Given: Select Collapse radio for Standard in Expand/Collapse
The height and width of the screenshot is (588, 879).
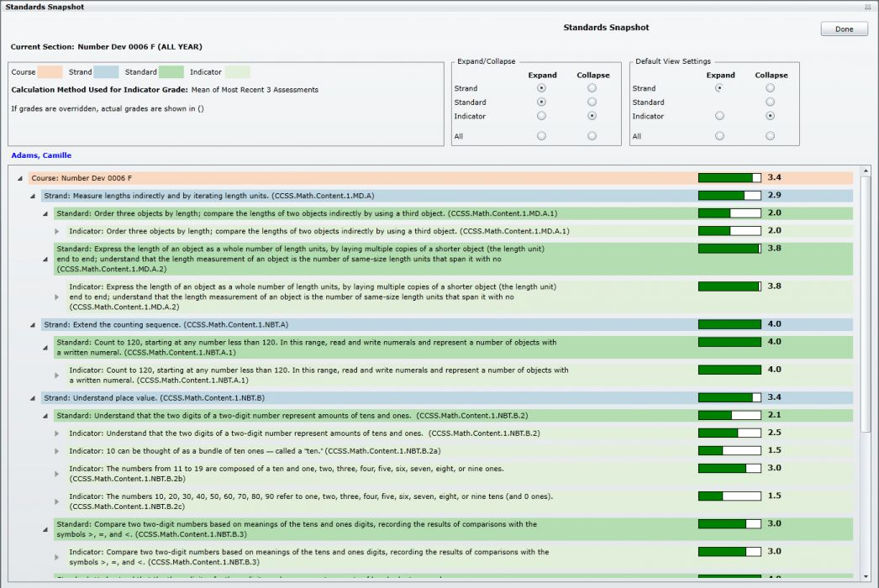Looking at the screenshot, I should pos(592,102).
